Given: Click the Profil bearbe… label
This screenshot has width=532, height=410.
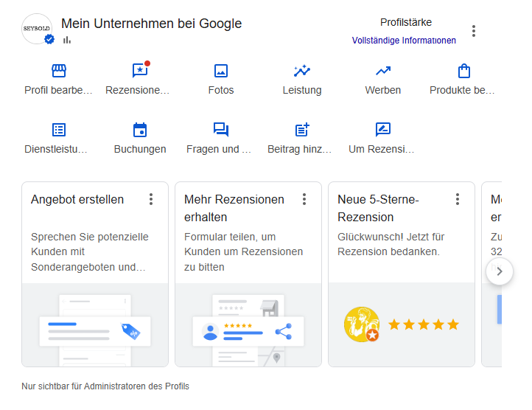Looking at the screenshot, I should tap(58, 91).
